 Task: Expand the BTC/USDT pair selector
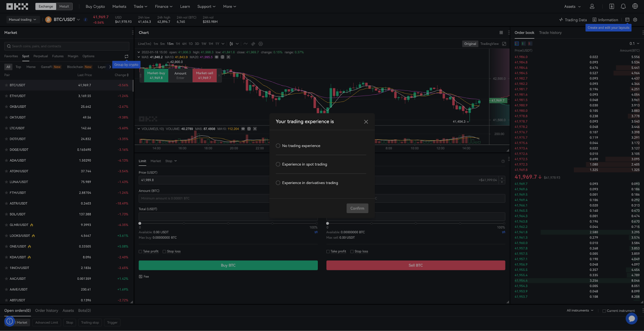click(x=78, y=20)
